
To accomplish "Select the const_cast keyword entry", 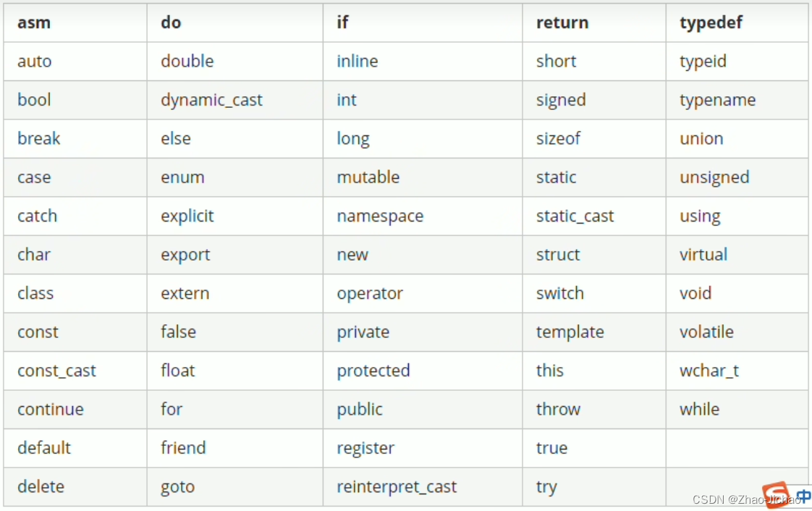I will pos(56,371).
